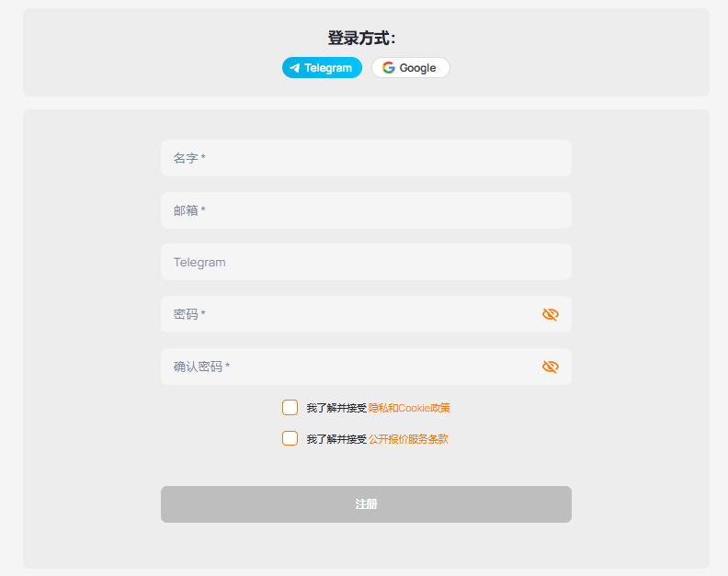Screen dimensions: 728x576
Task: Tick the 公开报价服务条款 agreement checkbox
Action: [x=290, y=438]
